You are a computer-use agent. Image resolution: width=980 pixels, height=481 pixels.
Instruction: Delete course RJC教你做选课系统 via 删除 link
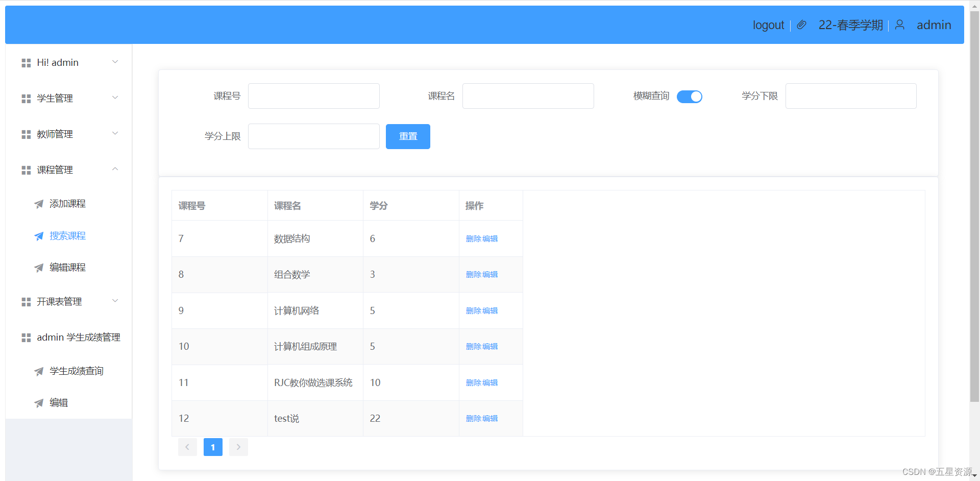pos(474,382)
